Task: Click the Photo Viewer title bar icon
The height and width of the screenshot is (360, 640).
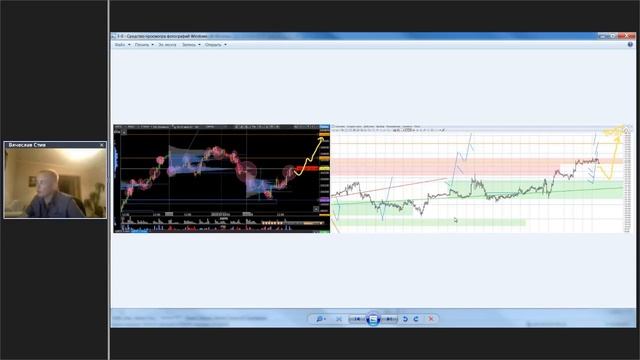Action: point(113,36)
